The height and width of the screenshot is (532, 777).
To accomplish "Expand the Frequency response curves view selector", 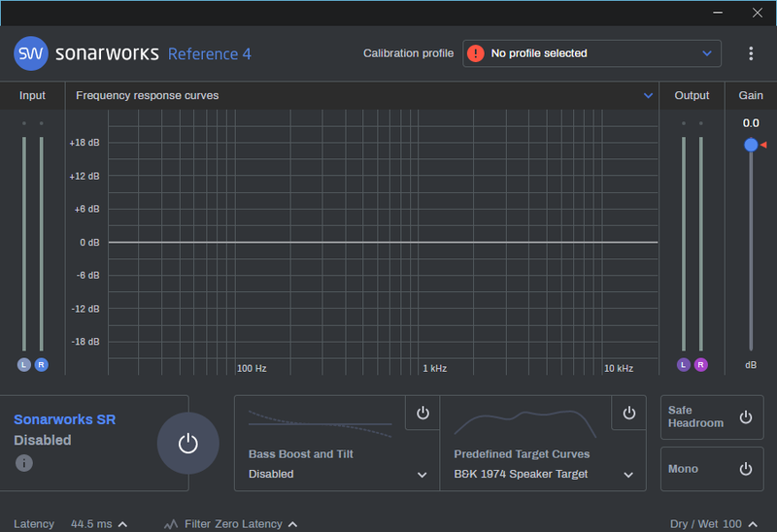I will (x=648, y=95).
